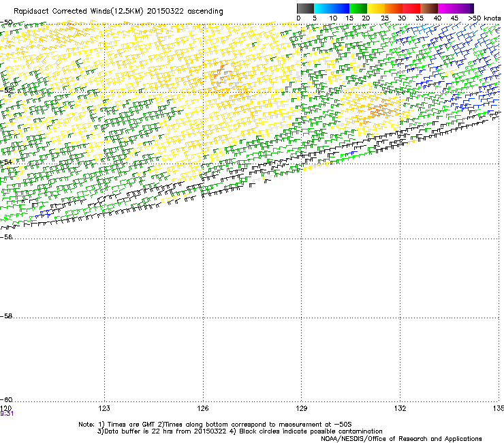Click the legend tick label '10'

tap(333, 18)
